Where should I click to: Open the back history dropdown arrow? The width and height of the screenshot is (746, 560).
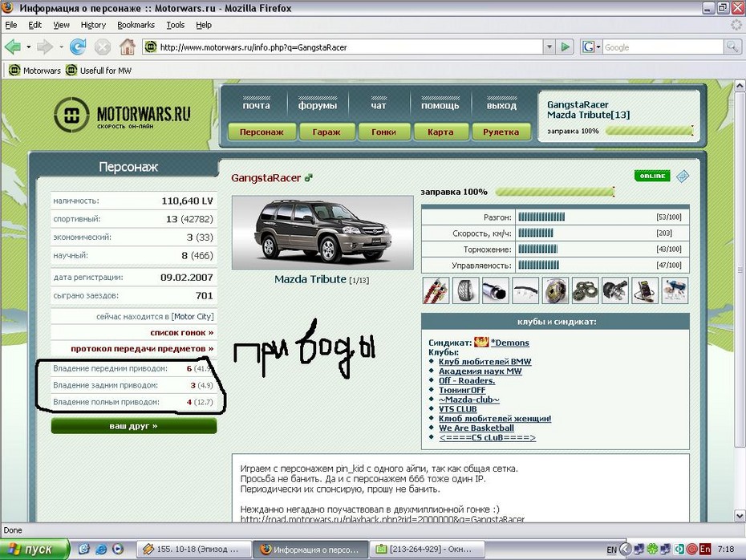click(x=29, y=47)
